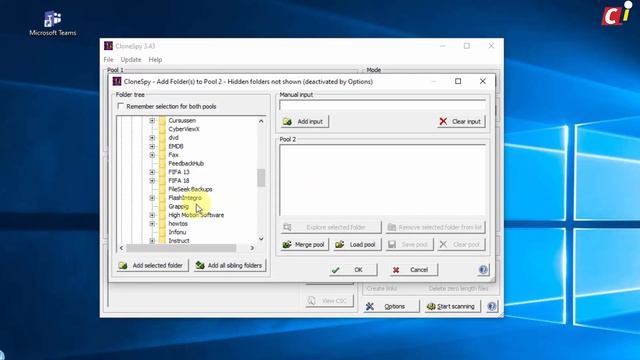Click Remove selected folder from list
This screenshot has width=640, height=360.
tap(436, 227)
